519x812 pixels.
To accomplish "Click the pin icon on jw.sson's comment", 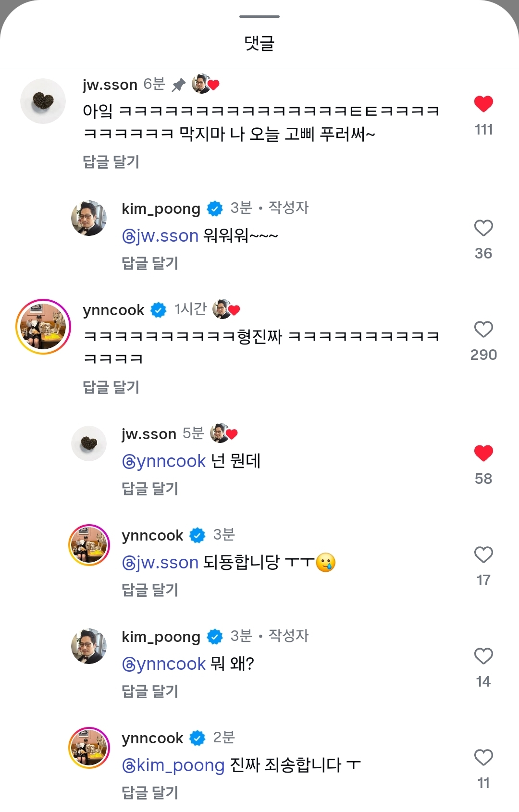I will pos(179,85).
